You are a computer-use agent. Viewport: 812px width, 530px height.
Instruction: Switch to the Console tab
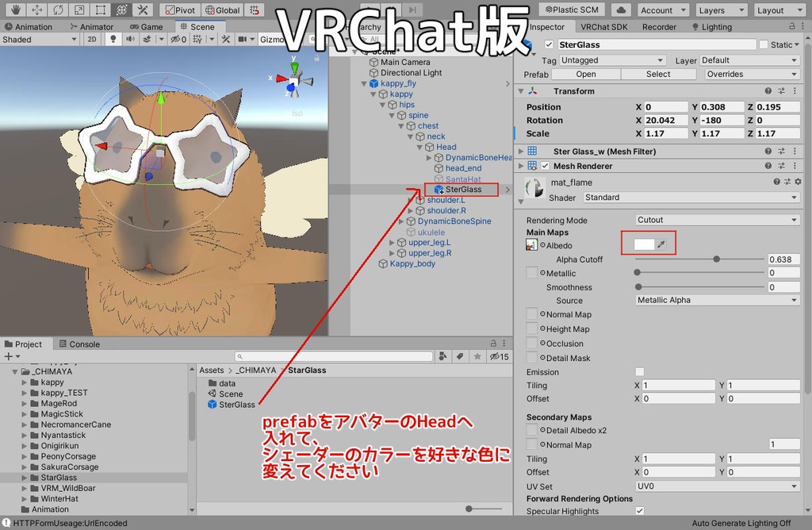[79, 344]
